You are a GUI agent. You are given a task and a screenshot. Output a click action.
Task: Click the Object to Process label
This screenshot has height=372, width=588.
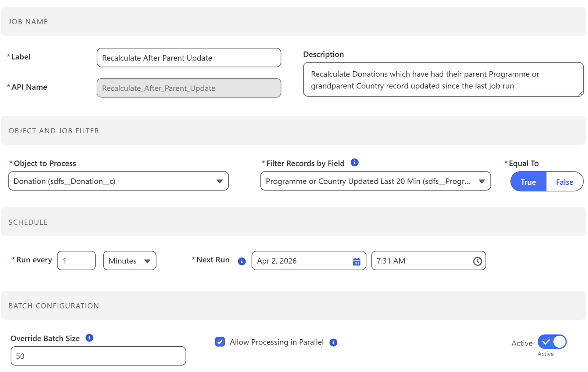click(45, 163)
